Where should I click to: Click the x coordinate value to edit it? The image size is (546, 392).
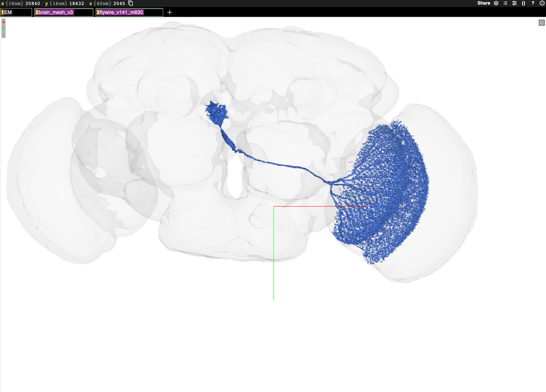[32, 3]
